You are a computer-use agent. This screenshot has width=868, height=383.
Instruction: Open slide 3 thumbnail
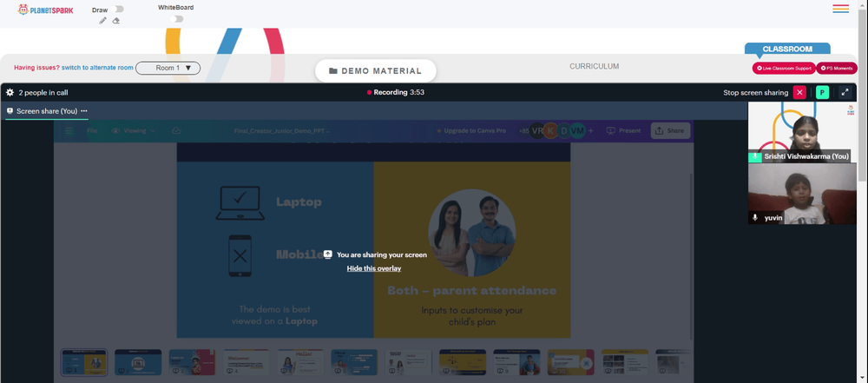(x=192, y=362)
